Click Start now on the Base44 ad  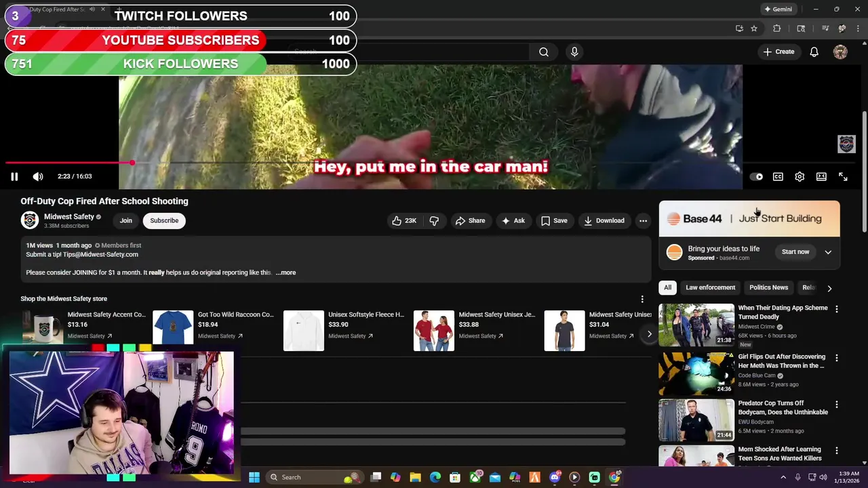795,252
